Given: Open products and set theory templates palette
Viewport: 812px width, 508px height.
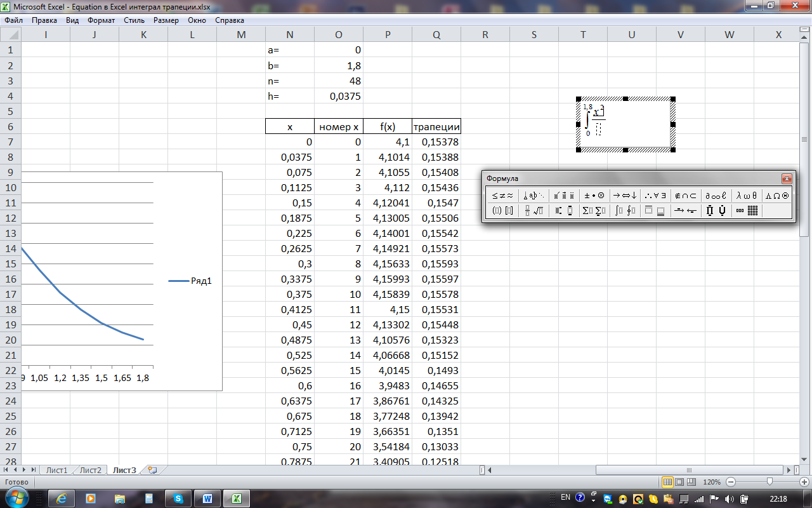Looking at the screenshot, I should pyautogui.click(x=716, y=211).
